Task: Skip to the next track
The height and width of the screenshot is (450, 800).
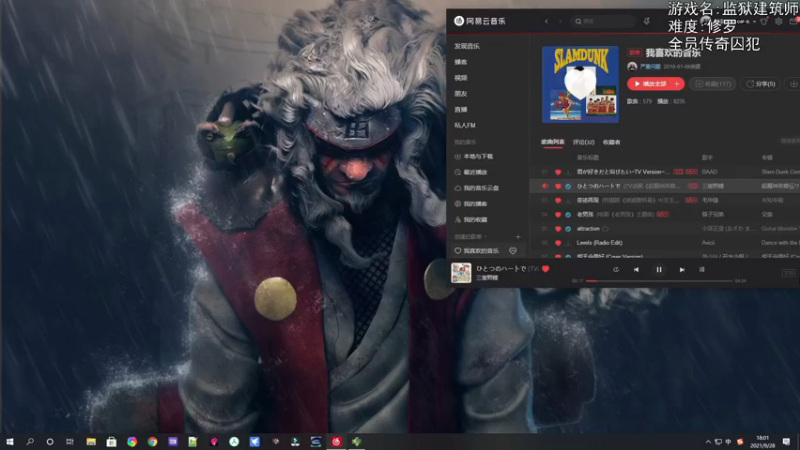Action: [682, 269]
